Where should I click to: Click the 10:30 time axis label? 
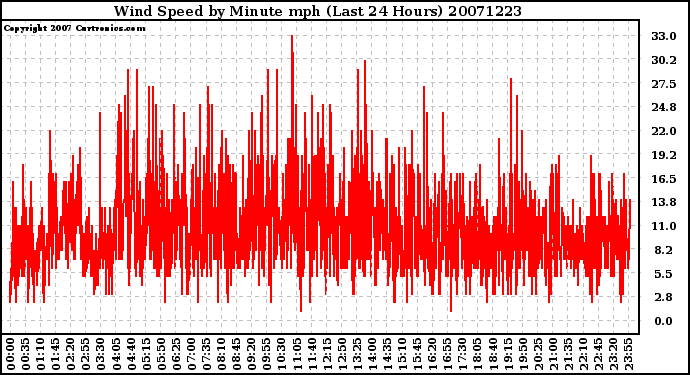(282, 354)
